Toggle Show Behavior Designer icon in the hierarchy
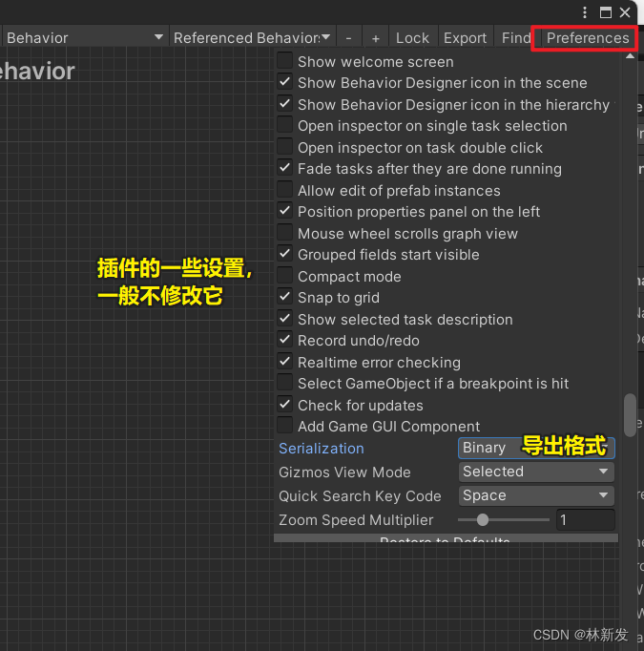The width and height of the screenshot is (644, 651). coord(285,103)
